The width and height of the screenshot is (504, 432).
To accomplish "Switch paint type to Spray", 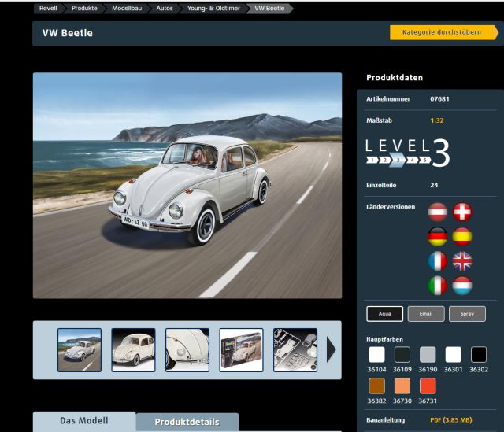I will coord(467,314).
